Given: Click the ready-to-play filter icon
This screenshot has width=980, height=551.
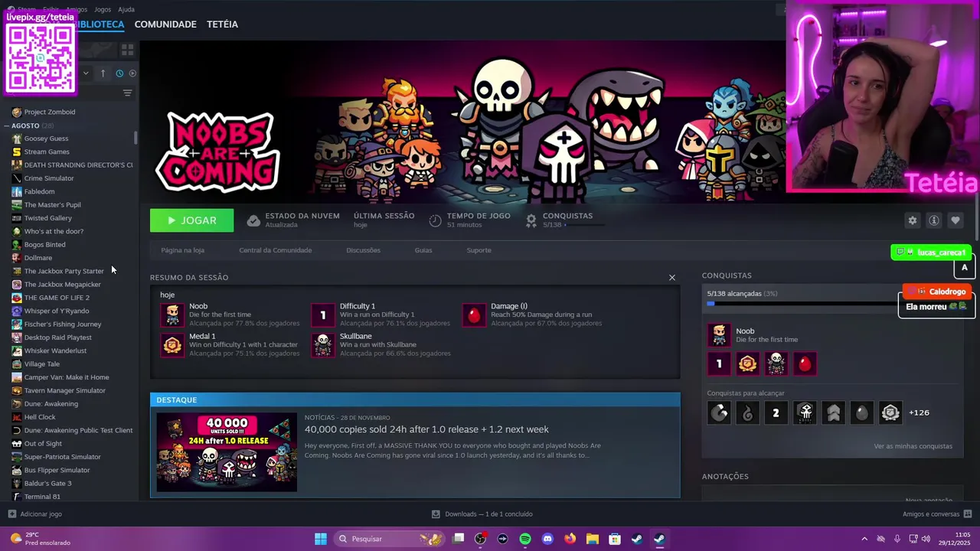Looking at the screenshot, I should pos(132,73).
